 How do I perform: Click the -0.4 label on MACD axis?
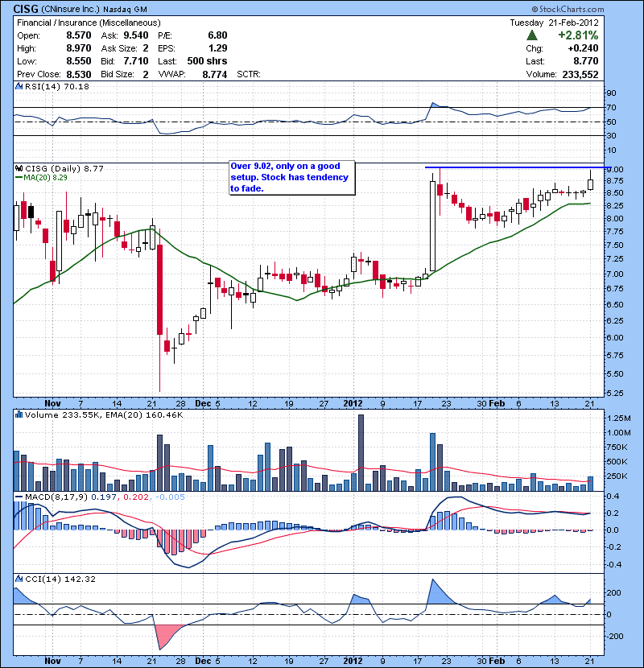click(x=613, y=564)
